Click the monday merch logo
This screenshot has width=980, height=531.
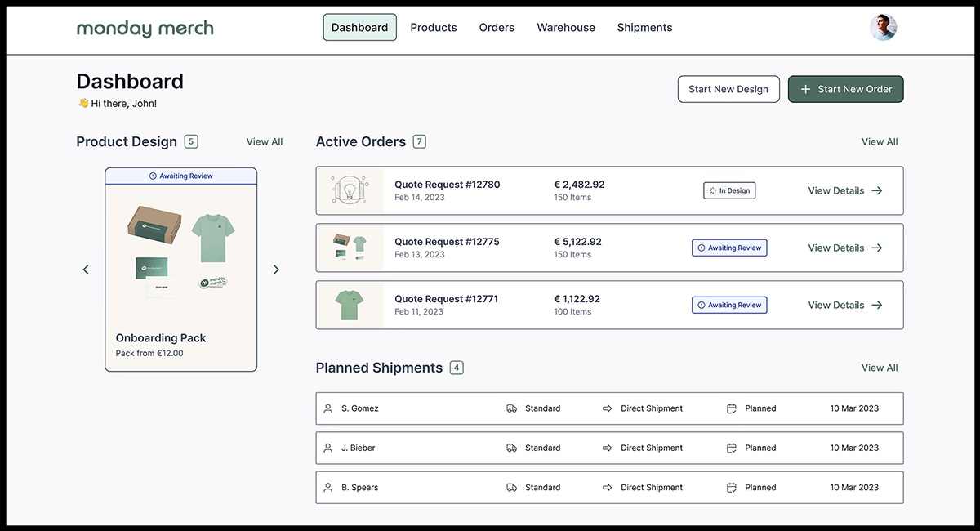point(145,28)
